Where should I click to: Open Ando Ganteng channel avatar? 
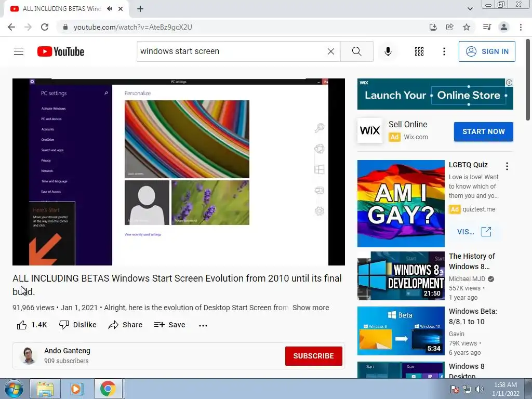(x=28, y=355)
